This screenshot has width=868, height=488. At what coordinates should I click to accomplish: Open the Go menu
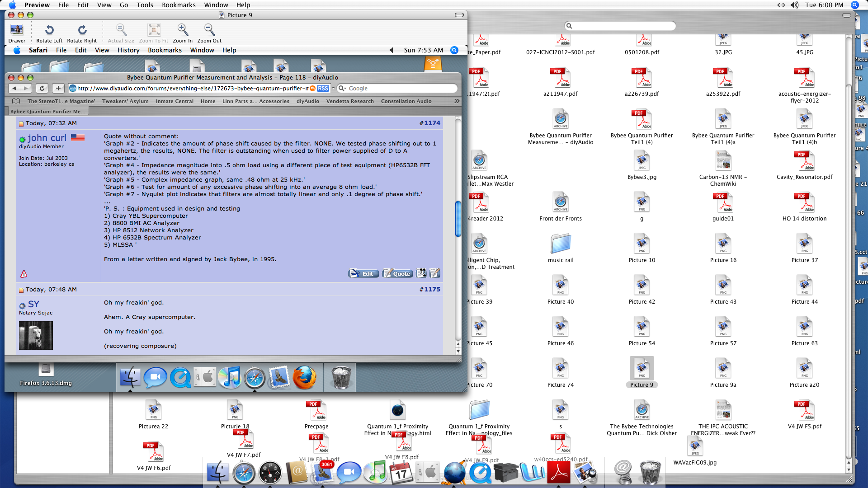click(124, 5)
